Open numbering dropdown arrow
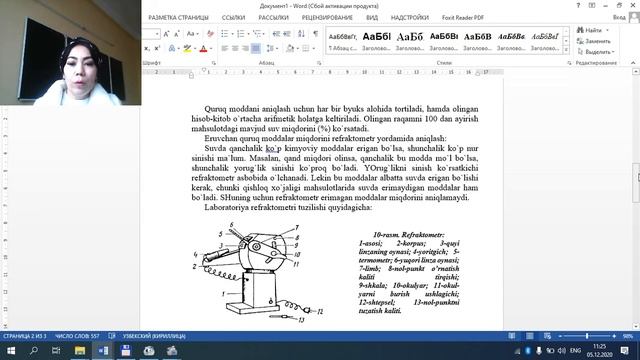Image resolution: width=640 pixels, height=360 pixels. [x=248, y=34]
